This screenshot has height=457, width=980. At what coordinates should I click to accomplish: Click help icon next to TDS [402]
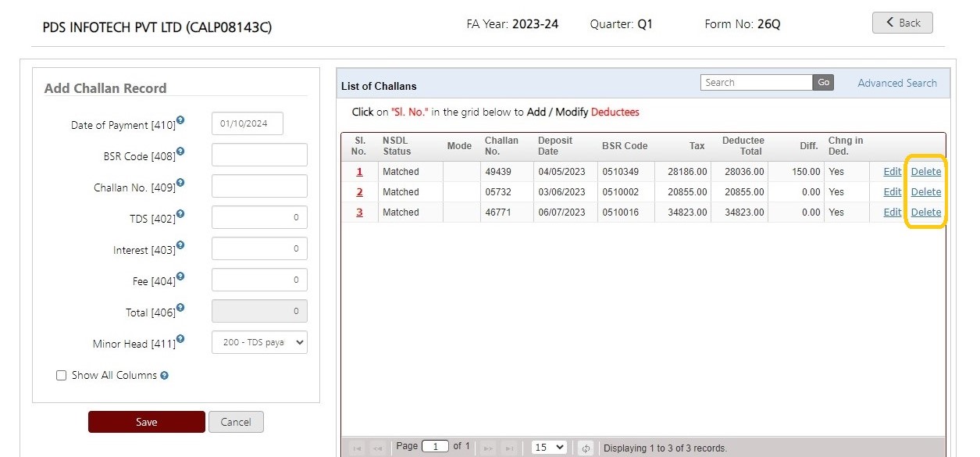click(180, 214)
